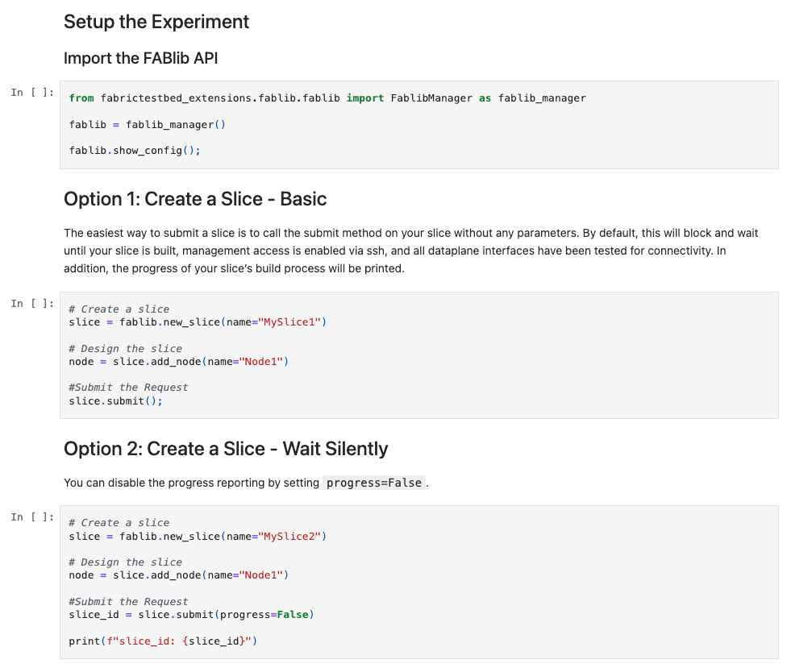Image resolution: width=787 pixels, height=672 pixels.
Task: Click the "Setup the Experiment" heading
Action: (x=156, y=22)
